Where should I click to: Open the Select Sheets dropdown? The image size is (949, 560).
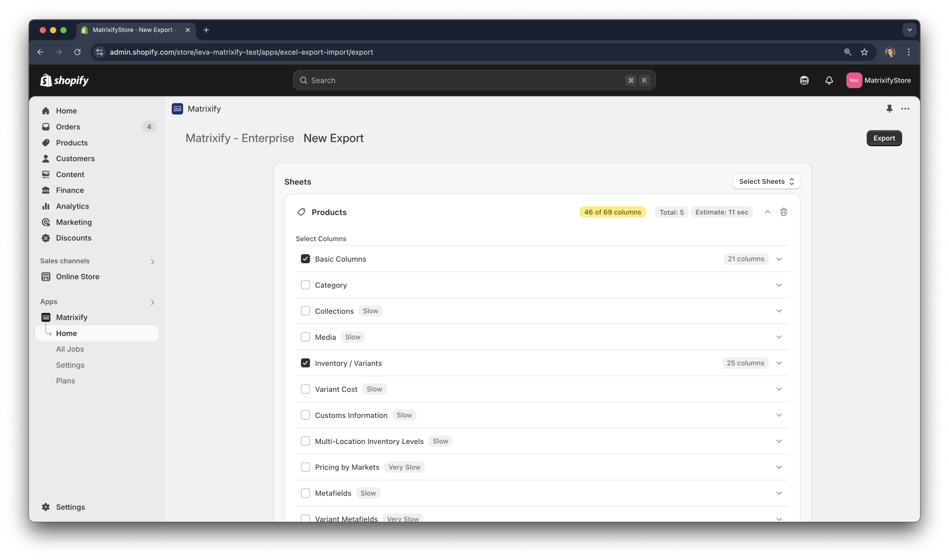click(766, 181)
